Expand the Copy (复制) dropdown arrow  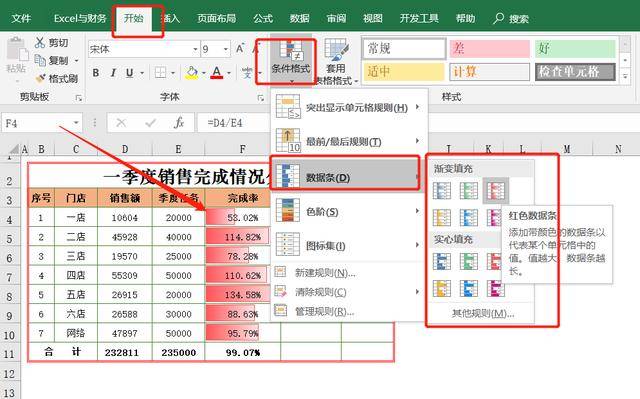pos(76,61)
